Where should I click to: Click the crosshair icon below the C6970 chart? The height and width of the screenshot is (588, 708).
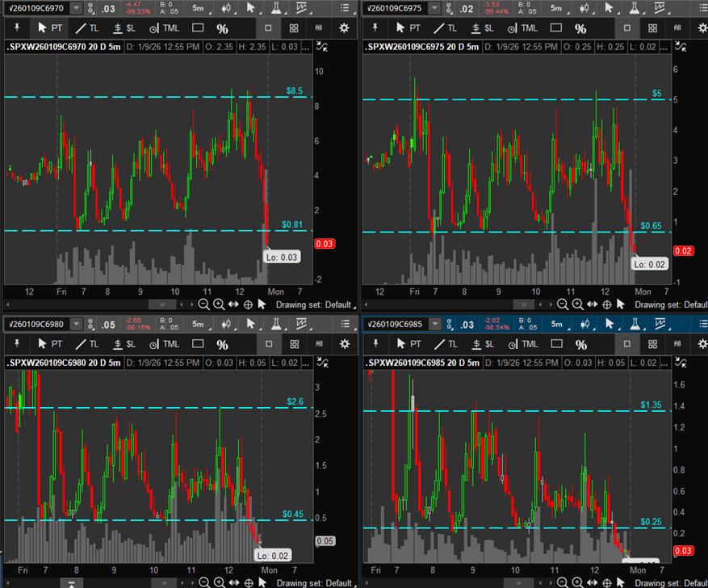coord(248,304)
